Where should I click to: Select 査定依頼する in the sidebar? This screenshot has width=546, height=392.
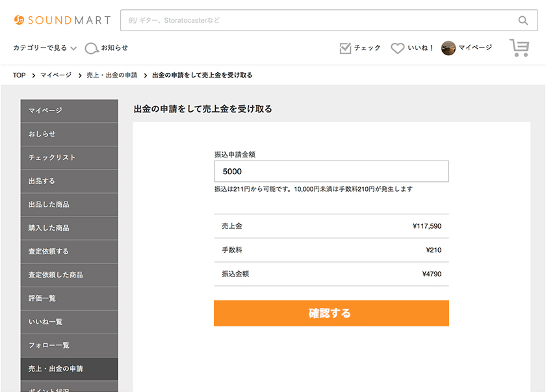[69, 251]
